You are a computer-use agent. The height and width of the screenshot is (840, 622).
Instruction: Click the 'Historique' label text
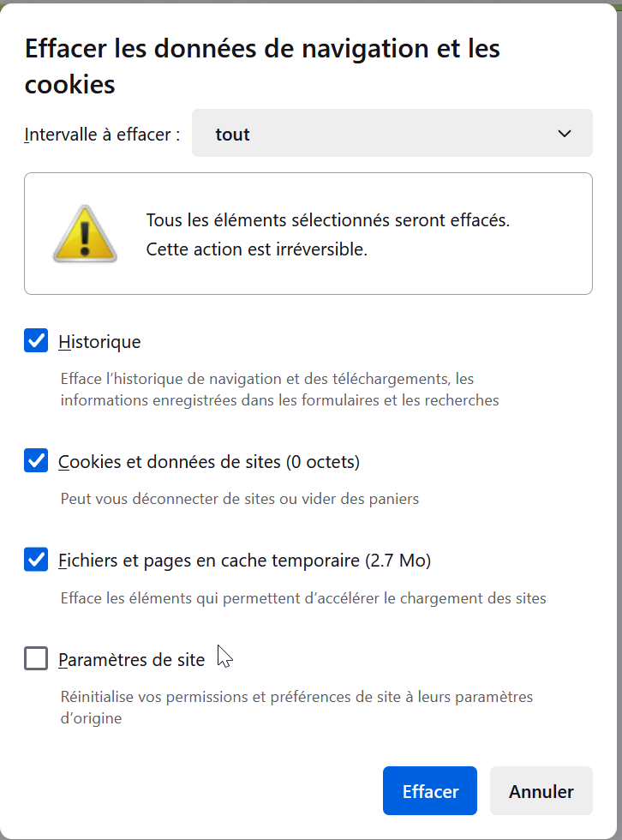(x=99, y=342)
